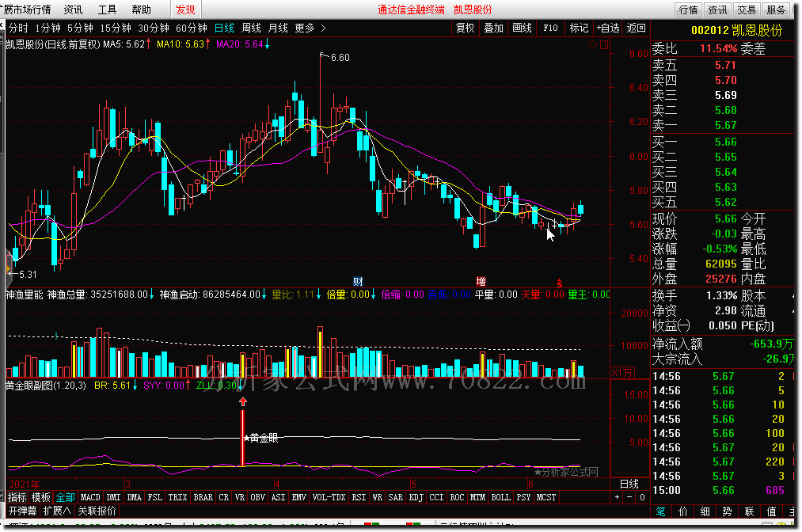Click the red S marker on chart
Screen dimensions: 802x532
(560, 283)
